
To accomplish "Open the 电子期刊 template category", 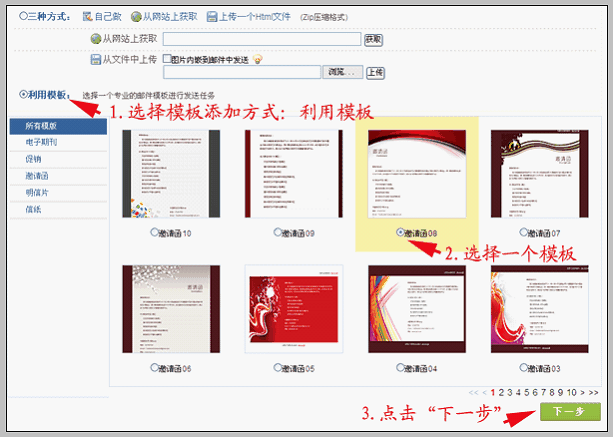I will (40, 142).
